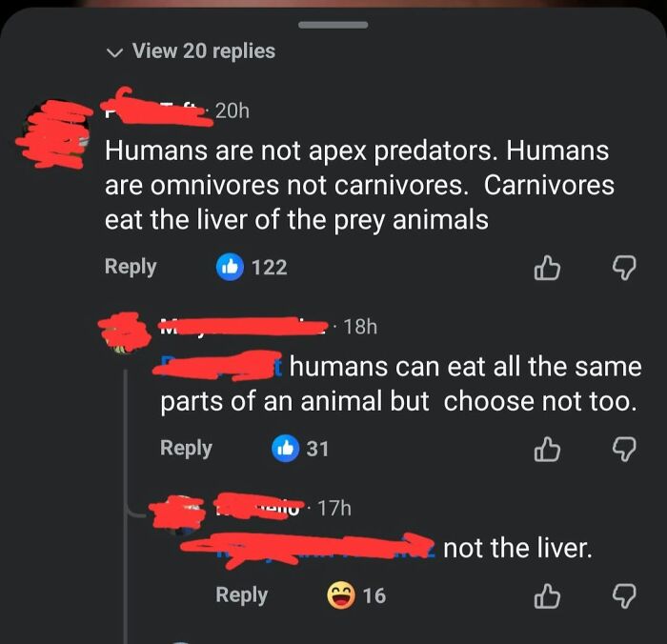This screenshot has height=644, width=667.
Task: Expand the View 20 replies chevron
Action: click(x=114, y=52)
